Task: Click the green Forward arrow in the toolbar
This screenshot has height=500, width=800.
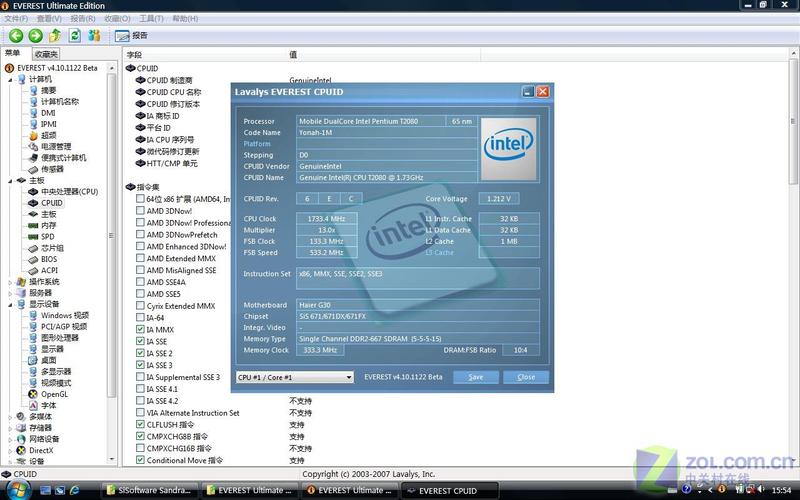Action: (x=35, y=35)
